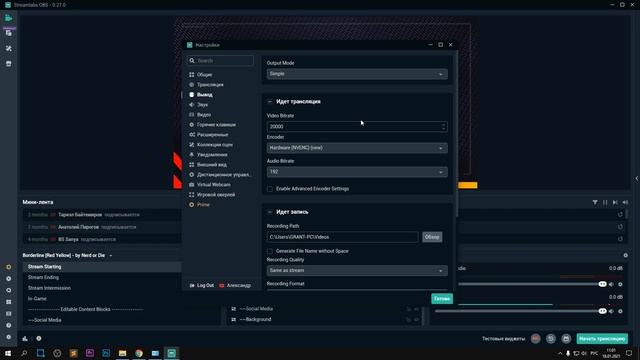Lock the Social Media source
640x360 pixels.
pyautogui.click(x=409, y=309)
